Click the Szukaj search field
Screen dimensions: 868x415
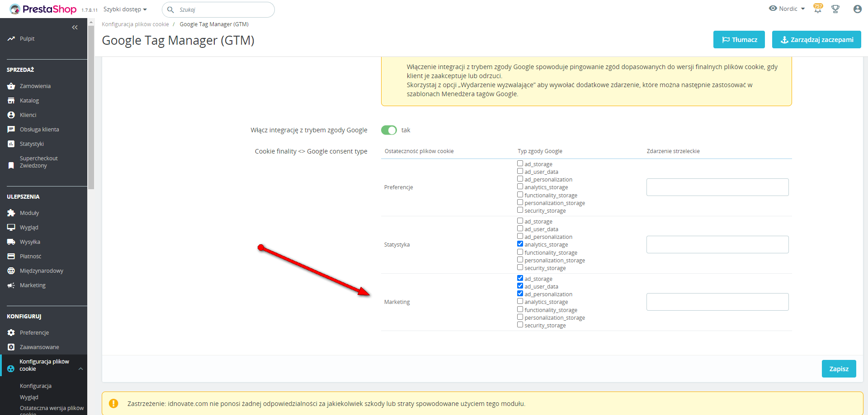click(x=218, y=9)
